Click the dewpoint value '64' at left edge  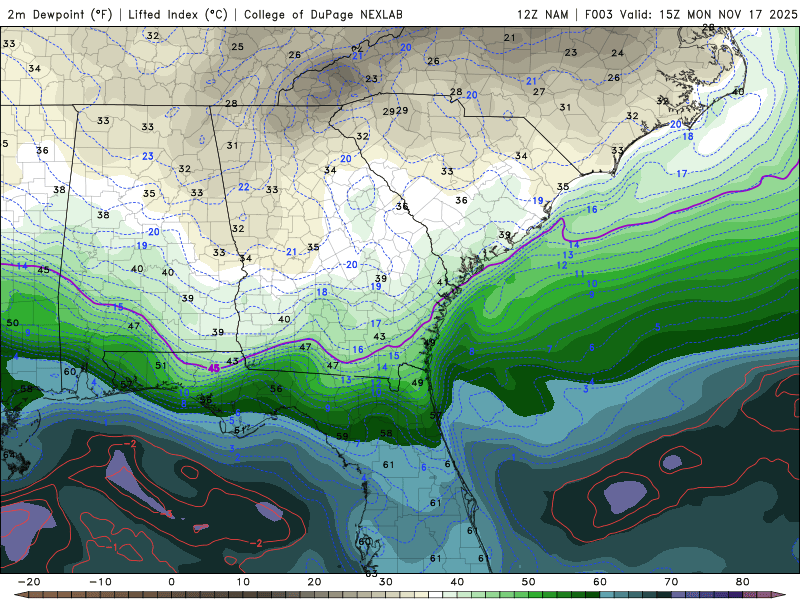9,455
